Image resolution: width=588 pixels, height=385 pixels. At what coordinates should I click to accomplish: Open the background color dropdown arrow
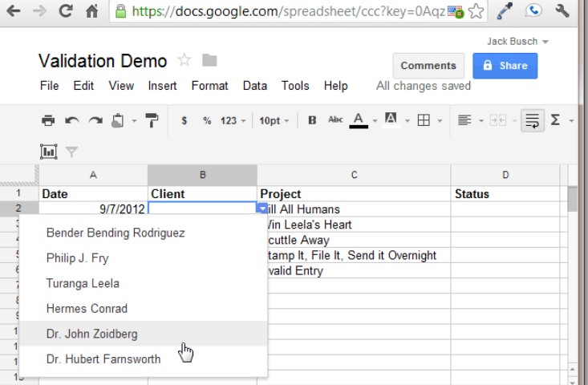408,120
